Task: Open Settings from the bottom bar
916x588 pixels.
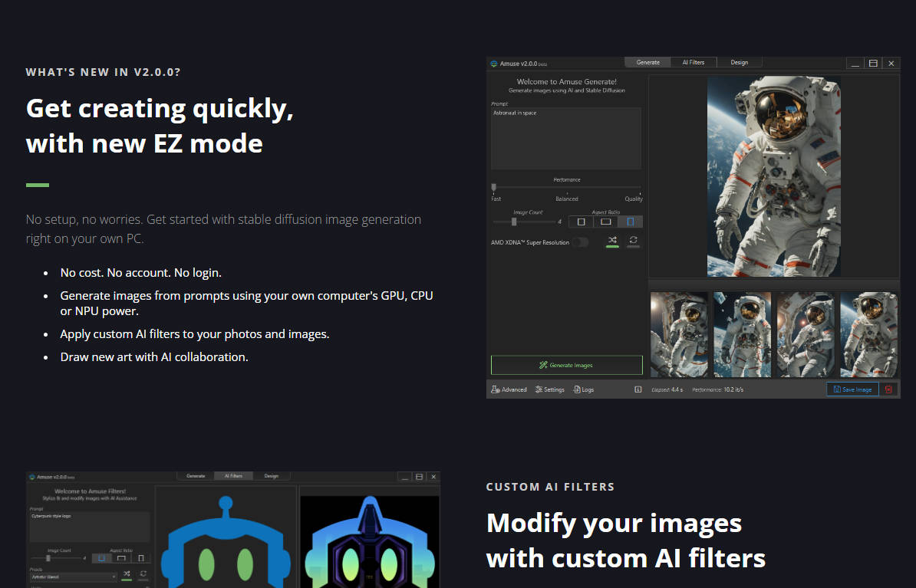Action: click(550, 389)
